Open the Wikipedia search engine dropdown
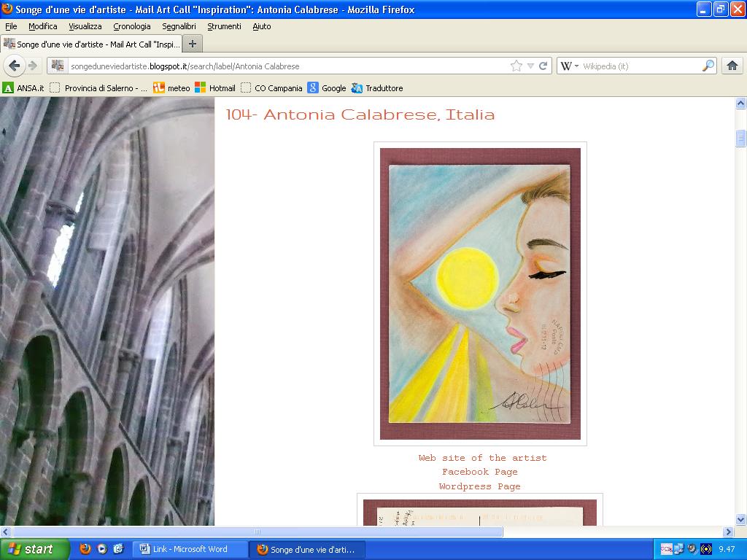 [569, 66]
